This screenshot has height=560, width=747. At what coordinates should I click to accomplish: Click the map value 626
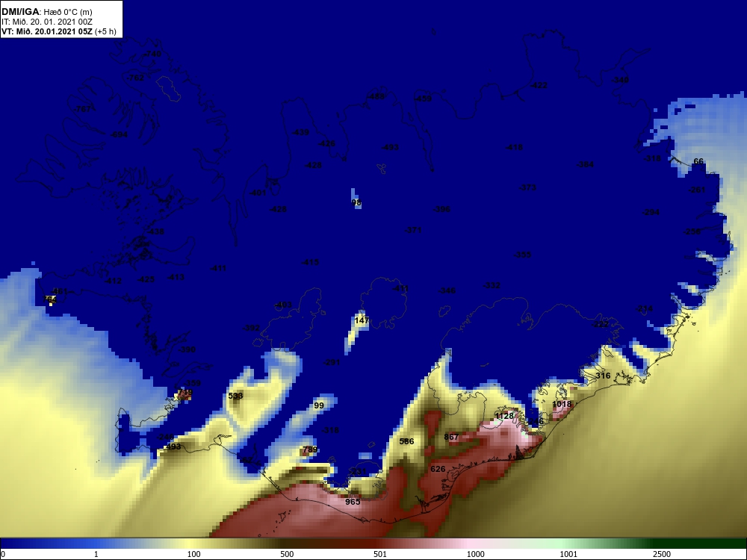(438, 469)
